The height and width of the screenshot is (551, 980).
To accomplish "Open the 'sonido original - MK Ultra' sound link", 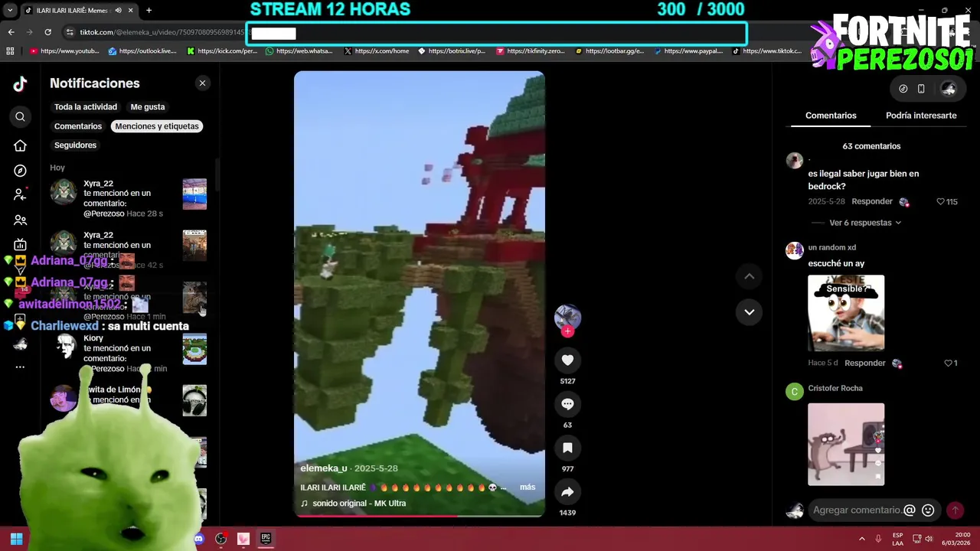I will click(x=359, y=504).
